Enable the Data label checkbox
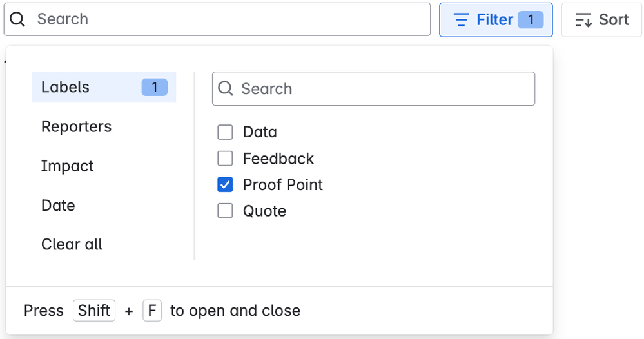This screenshot has width=644, height=339. click(x=225, y=132)
